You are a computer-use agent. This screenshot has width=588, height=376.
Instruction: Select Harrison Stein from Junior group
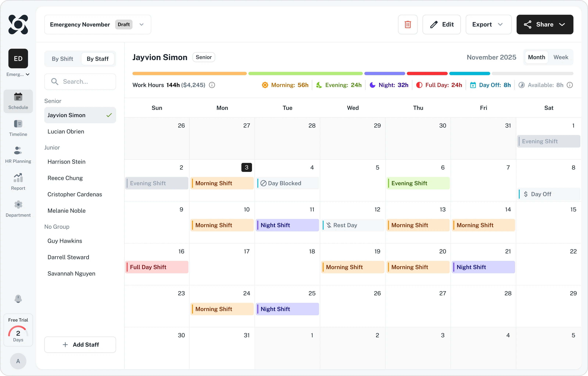66,162
